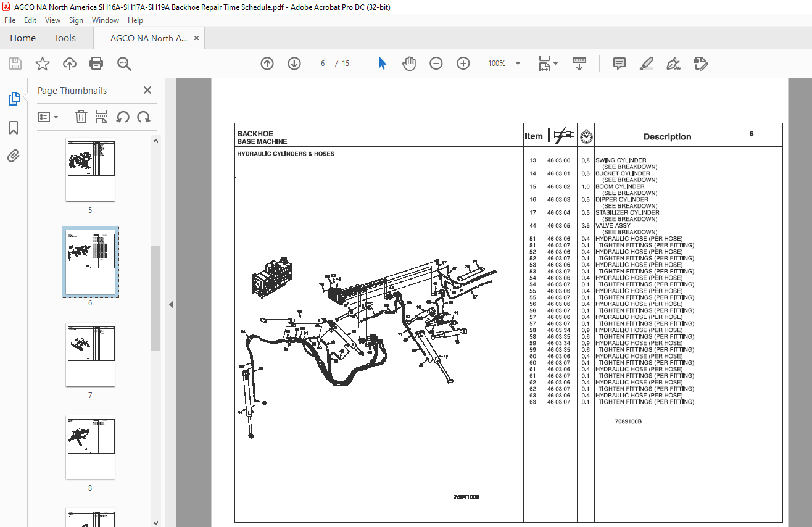Image resolution: width=812 pixels, height=527 pixels.
Task: Close the Page Thumbnails panel
Action: tap(147, 90)
